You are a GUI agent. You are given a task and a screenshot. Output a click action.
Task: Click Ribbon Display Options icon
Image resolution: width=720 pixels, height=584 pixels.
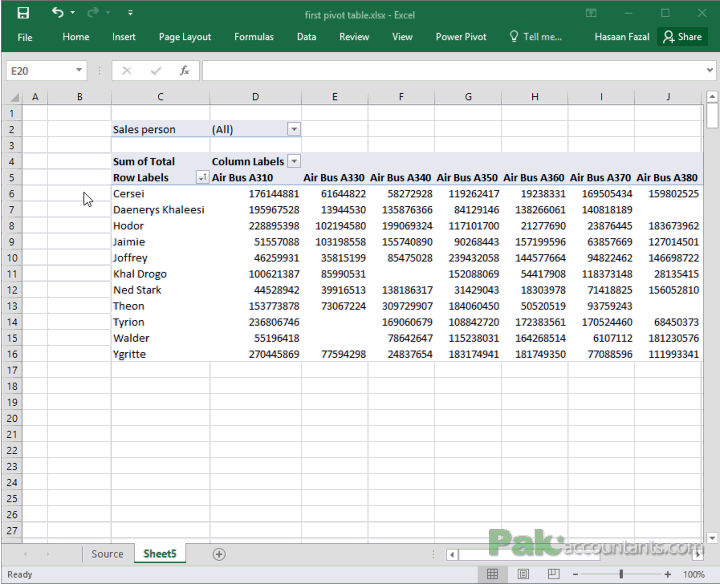(591, 13)
